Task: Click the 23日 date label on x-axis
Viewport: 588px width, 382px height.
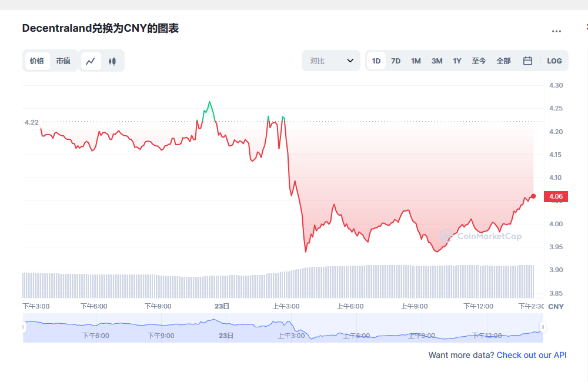Action: pyautogui.click(x=222, y=306)
